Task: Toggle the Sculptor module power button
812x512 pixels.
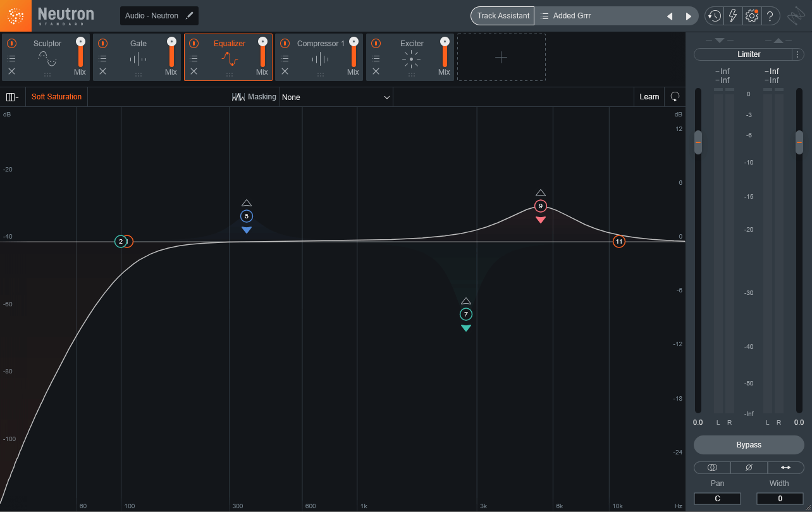Action: point(11,44)
